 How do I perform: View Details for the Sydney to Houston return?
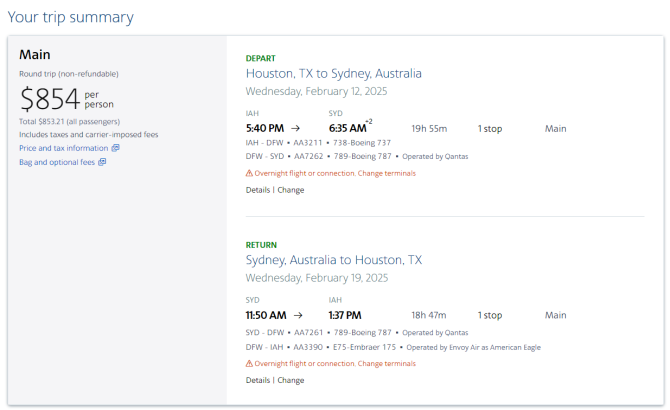258,380
